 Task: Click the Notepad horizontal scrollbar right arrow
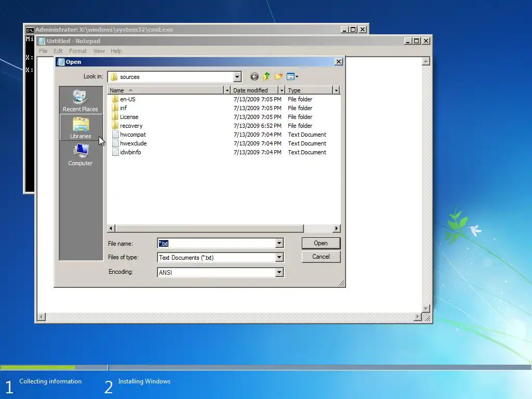[418, 317]
